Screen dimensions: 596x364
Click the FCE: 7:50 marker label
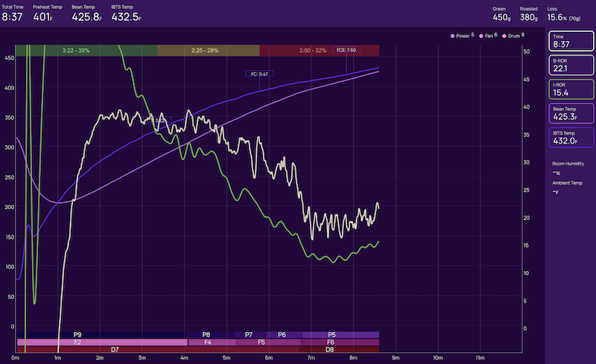click(346, 50)
